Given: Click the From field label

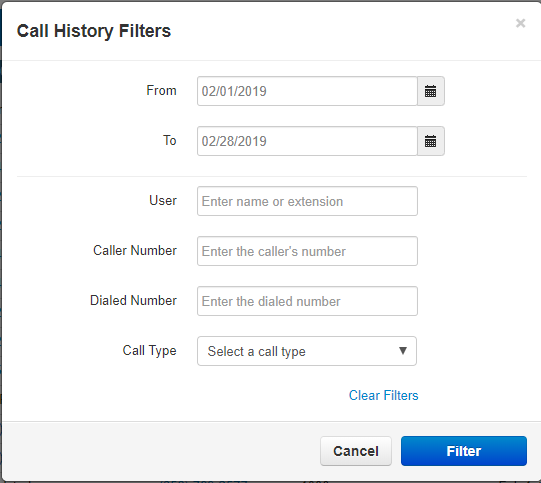Looking at the screenshot, I should [161, 90].
